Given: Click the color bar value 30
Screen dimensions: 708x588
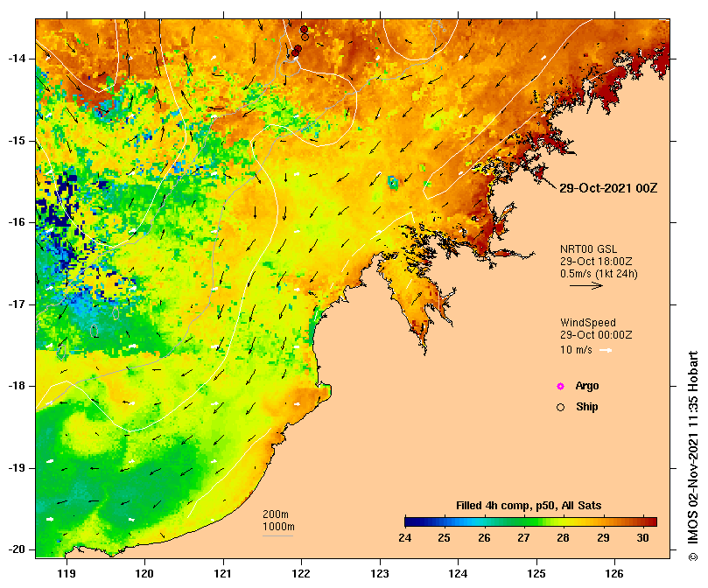Looking at the screenshot, I should point(642,538).
